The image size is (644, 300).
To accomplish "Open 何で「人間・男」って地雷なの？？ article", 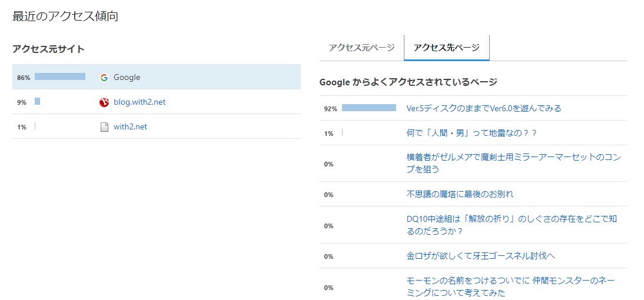I will click(x=472, y=133).
